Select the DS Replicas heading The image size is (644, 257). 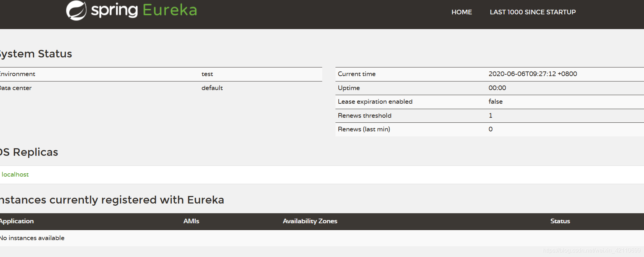[x=29, y=152]
